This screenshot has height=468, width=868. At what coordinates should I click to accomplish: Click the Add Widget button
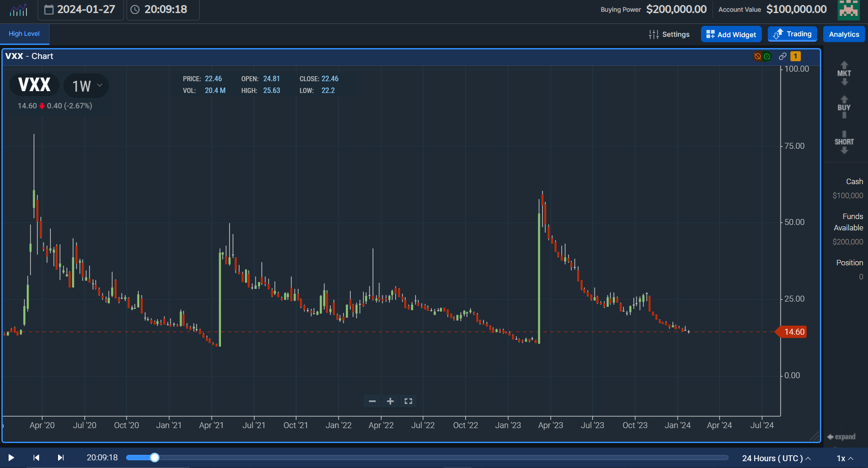coord(731,34)
